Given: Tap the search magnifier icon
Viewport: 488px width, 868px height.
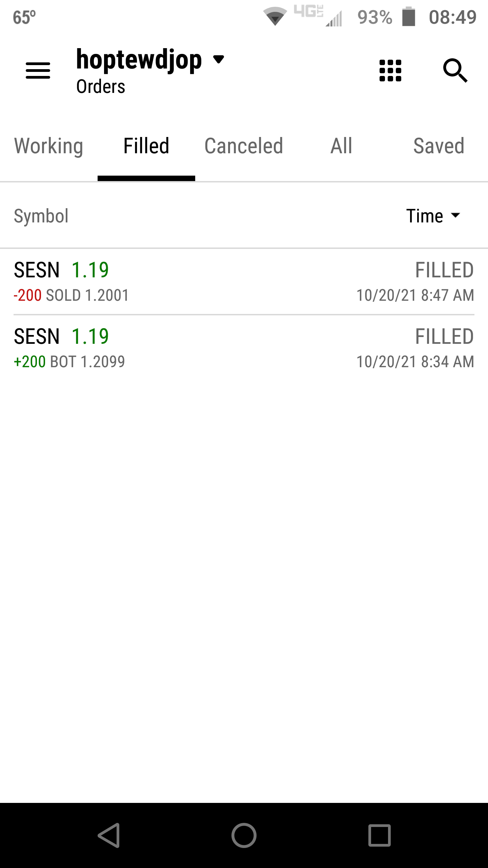Looking at the screenshot, I should (455, 71).
